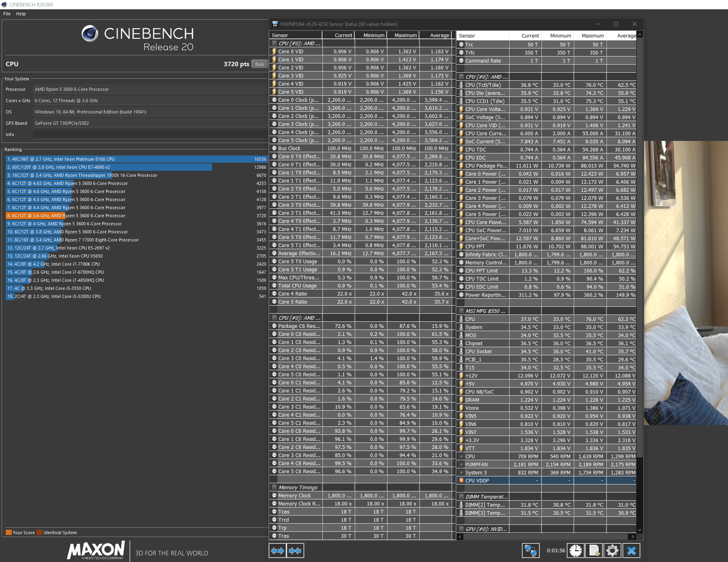Click the DIMM[2] Temperature thermometer icon
The image size is (728, 562).
pyautogui.click(x=461, y=505)
